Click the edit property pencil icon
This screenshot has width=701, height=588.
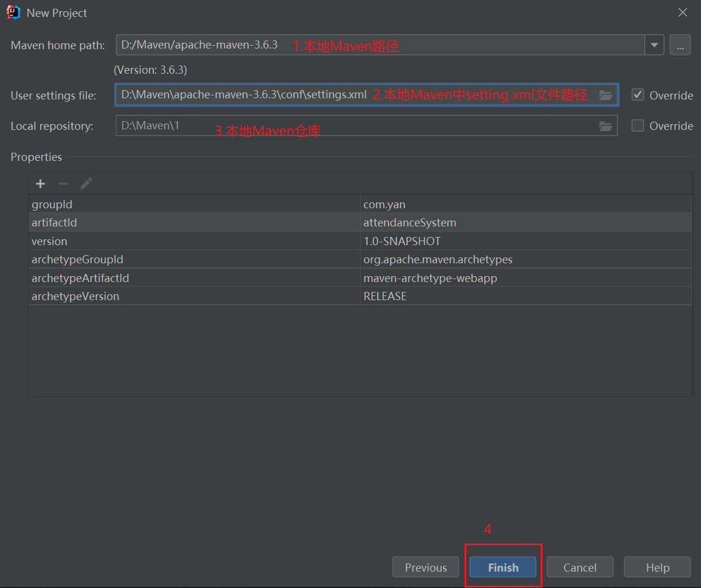86,183
